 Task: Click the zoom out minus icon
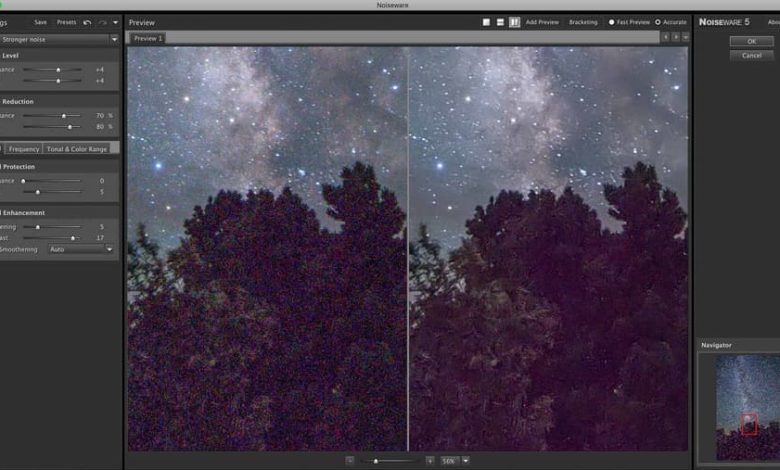pyautogui.click(x=350, y=460)
